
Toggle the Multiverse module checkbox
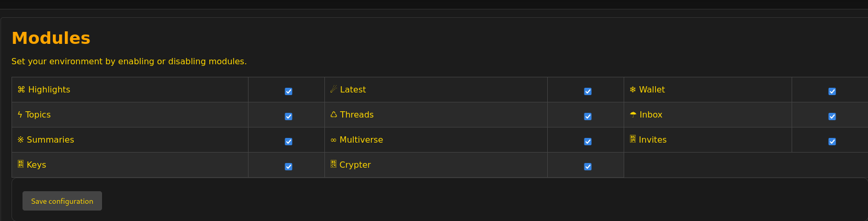click(588, 142)
